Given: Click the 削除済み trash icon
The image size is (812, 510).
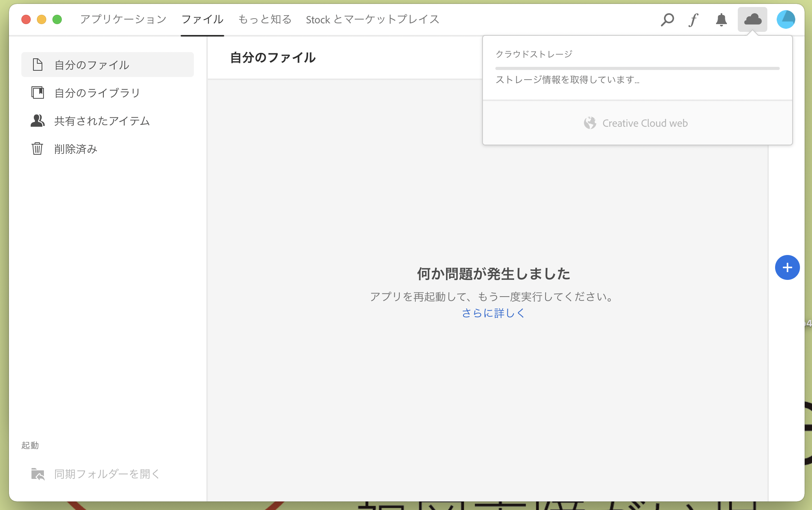Looking at the screenshot, I should [37, 148].
